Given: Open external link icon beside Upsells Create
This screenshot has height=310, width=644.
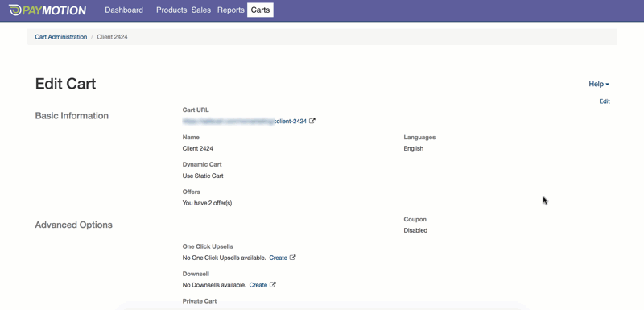Looking at the screenshot, I should point(292,258).
